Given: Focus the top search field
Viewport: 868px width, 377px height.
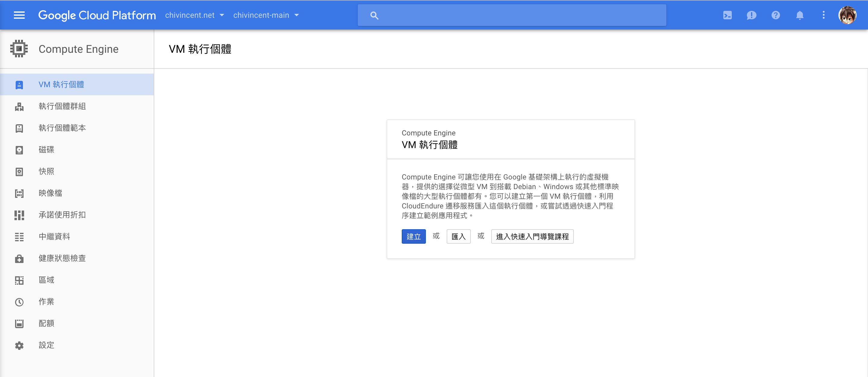Looking at the screenshot, I should pos(512,15).
